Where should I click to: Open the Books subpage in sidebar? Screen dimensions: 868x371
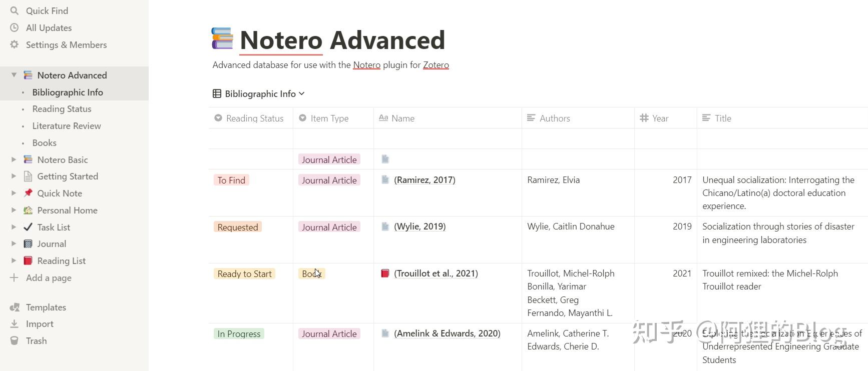44,143
